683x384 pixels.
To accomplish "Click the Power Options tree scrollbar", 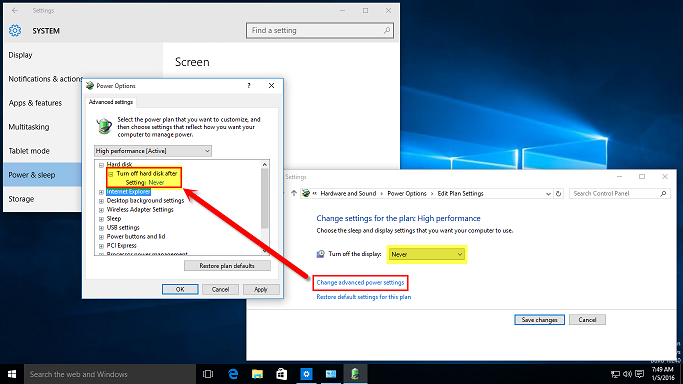I will tap(264, 198).
